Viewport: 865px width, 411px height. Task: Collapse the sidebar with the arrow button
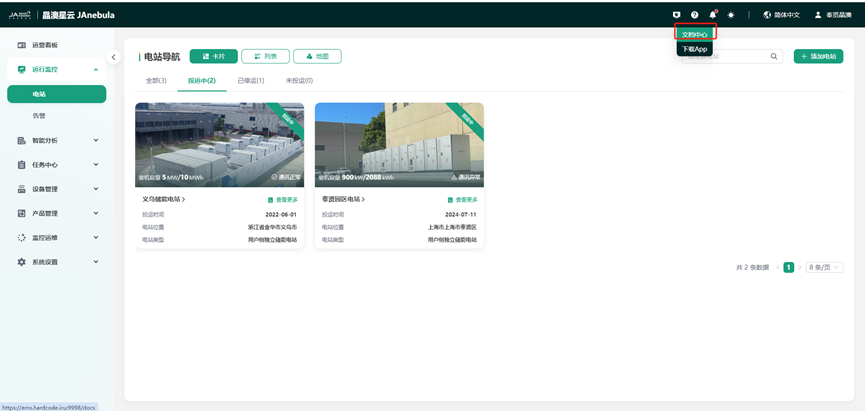point(113,57)
